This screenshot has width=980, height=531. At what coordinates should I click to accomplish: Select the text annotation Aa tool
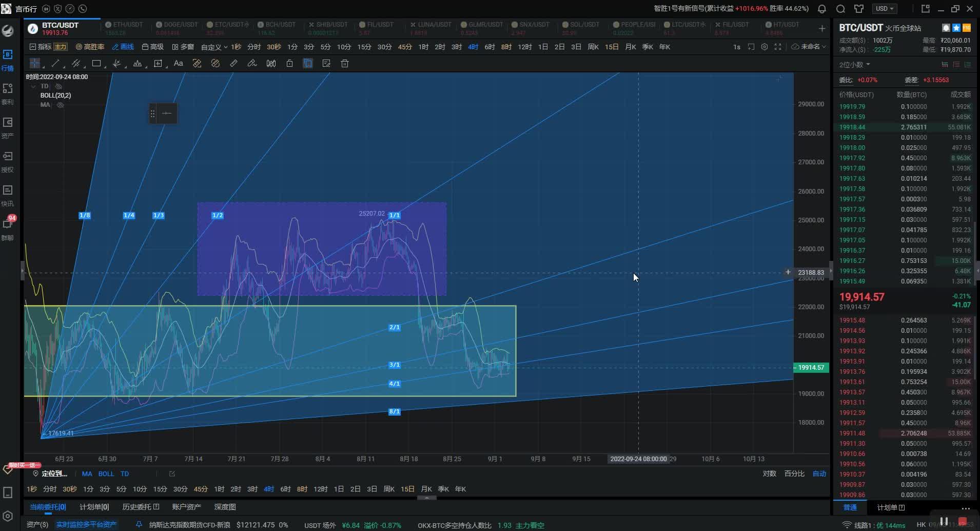coord(179,63)
